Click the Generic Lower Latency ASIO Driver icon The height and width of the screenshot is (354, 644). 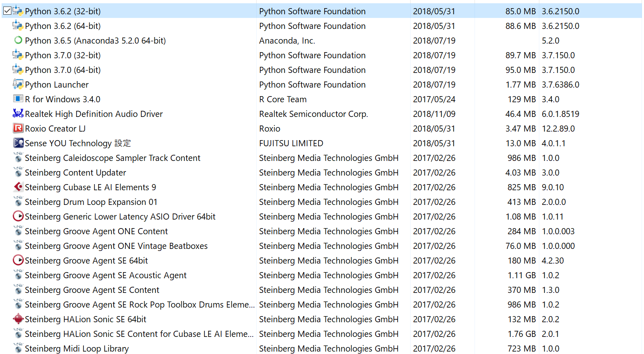[x=18, y=216]
